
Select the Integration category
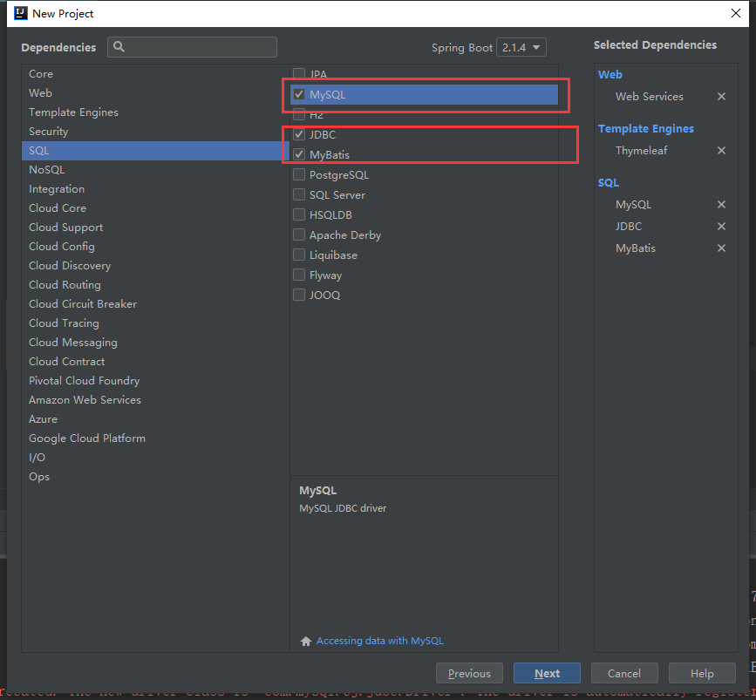coord(155,189)
